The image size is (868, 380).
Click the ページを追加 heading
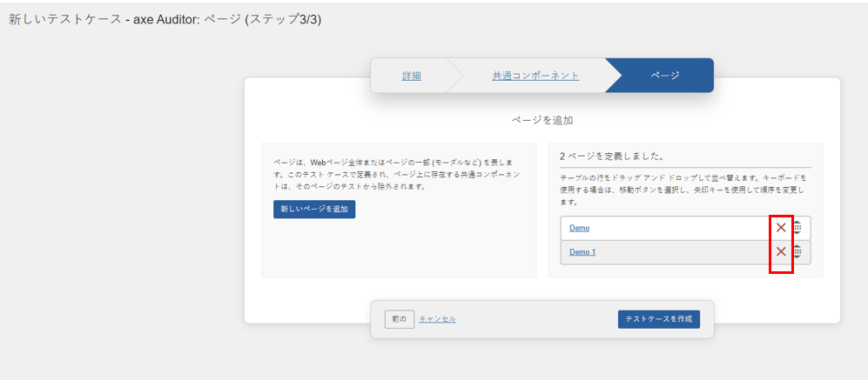pos(542,120)
